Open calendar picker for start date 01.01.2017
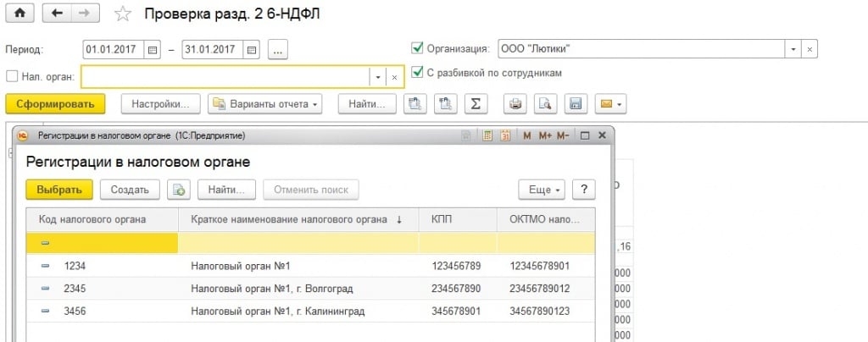868x342 pixels. click(153, 49)
